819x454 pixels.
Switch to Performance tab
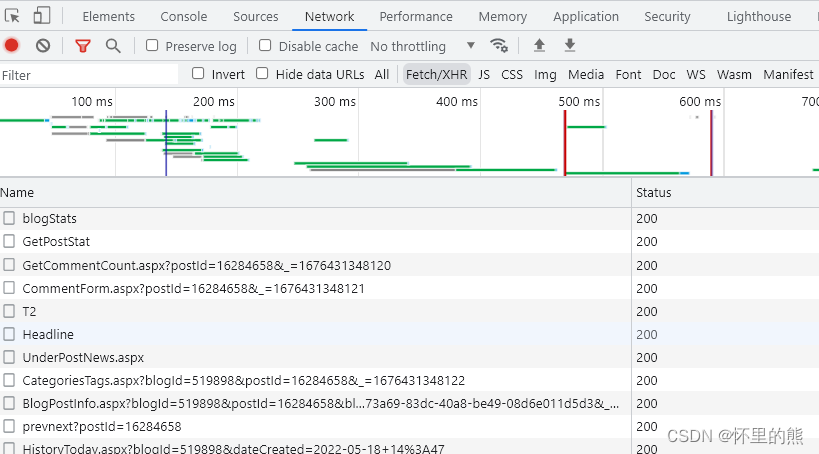click(x=416, y=17)
